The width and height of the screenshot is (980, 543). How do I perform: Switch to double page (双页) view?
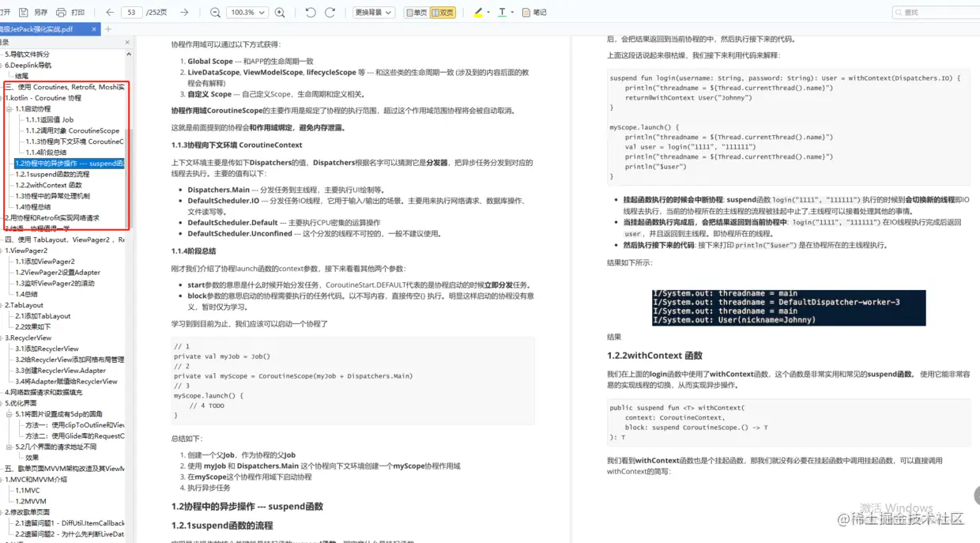pos(443,13)
